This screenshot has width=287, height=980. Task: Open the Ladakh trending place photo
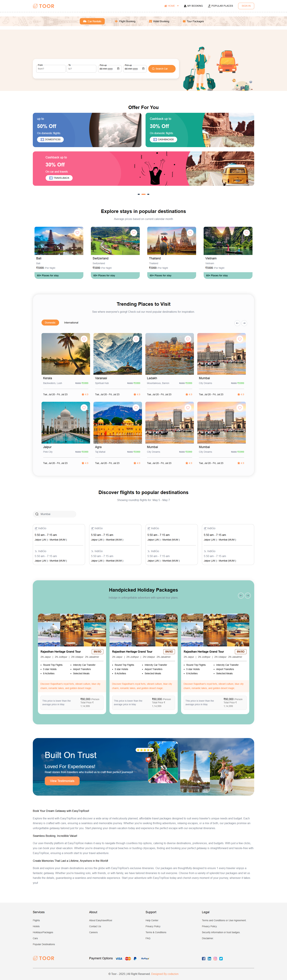tap(169, 354)
